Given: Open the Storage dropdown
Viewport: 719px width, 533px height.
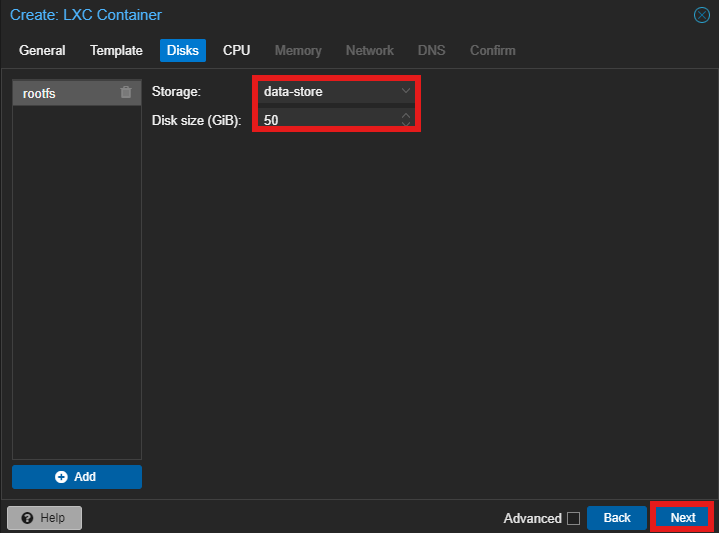Looking at the screenshot, I should tap(405, 92).
